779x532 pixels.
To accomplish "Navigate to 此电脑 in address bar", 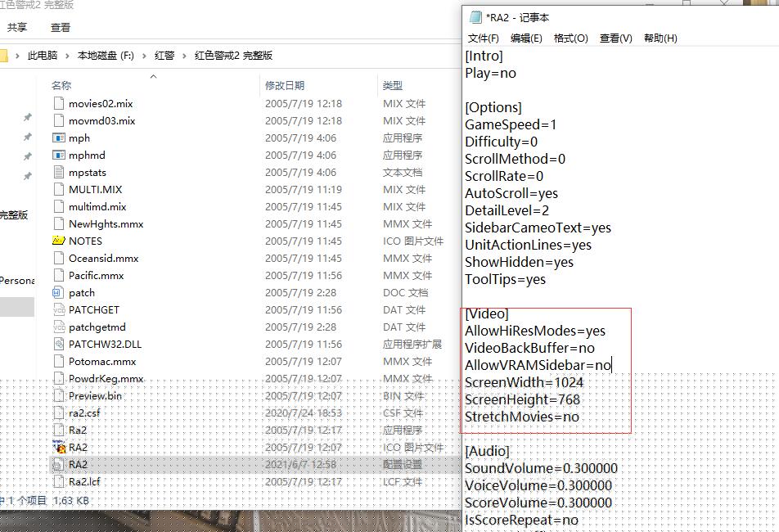I will point(43,55).
